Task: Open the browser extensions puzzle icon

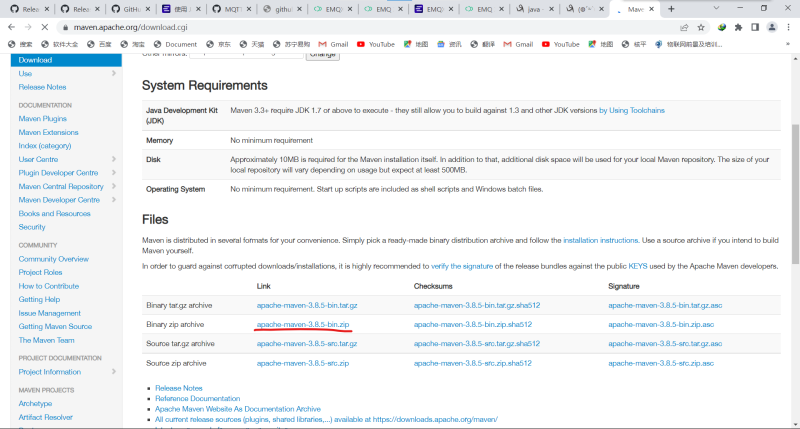Action: point(737,27)
